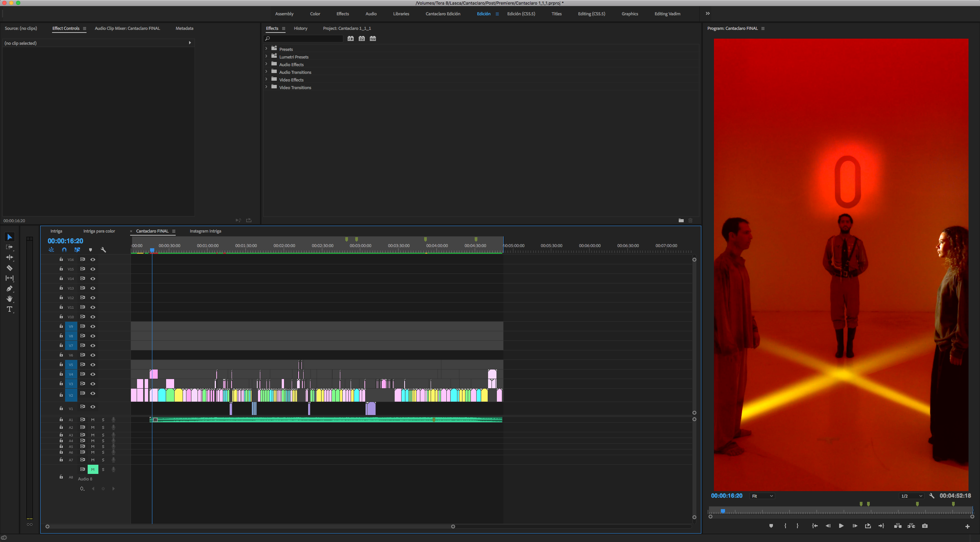This screenshot has width=980, height=542.
Task: Click Mark Out bracket icon
Action: click(797, 526)
